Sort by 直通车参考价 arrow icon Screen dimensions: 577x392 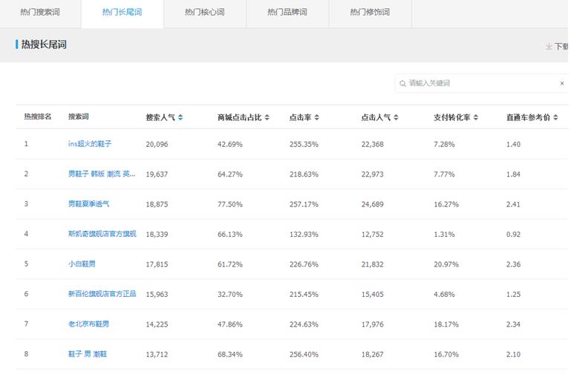click(555, 117)
